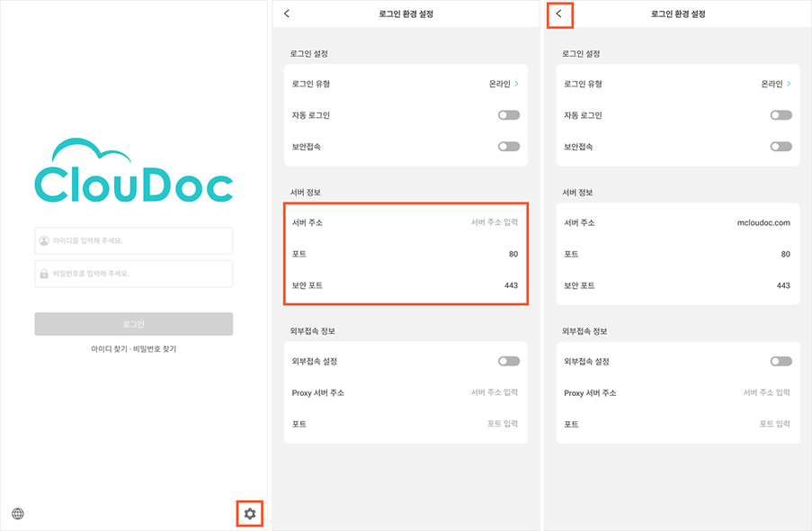Click the 로그인 환경 설정 title above the empty-server settings

point(406,14)
